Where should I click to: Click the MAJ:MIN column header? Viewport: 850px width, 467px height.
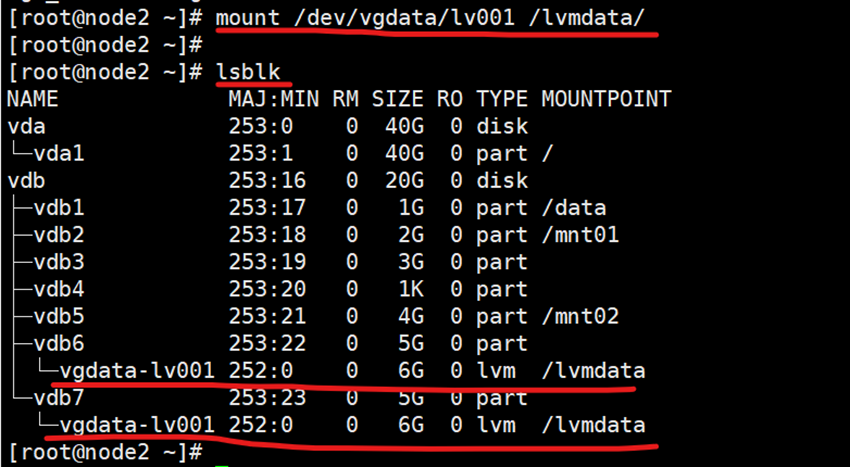point(273,99)
